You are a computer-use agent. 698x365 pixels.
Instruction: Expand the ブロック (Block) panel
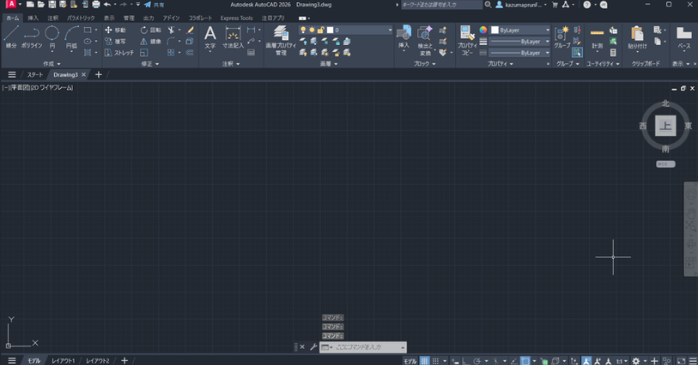pos(425,64)
